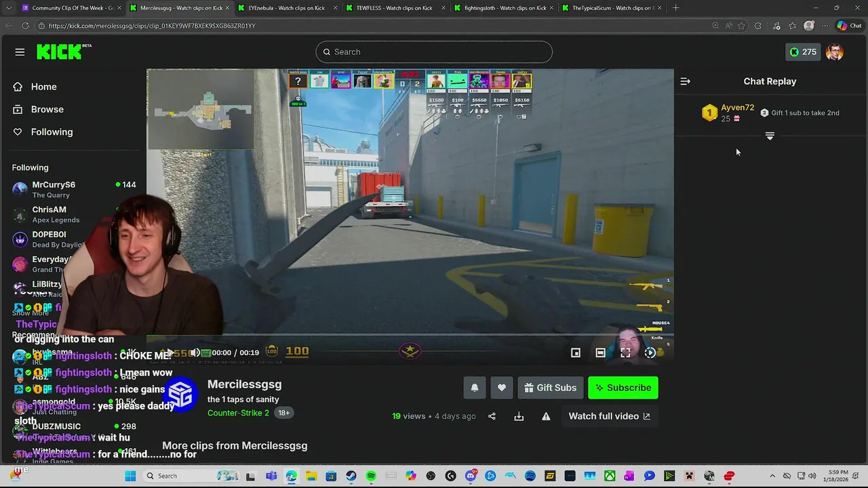868x488 pixels.
Task: Close the Mercilessgsg browser tab
Action: tap(227, 8)
